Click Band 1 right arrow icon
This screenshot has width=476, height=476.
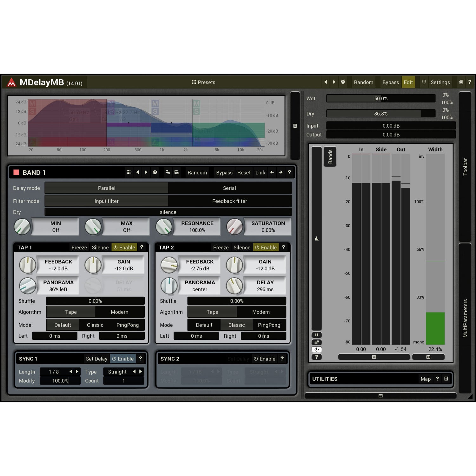[x=281, y=172]
